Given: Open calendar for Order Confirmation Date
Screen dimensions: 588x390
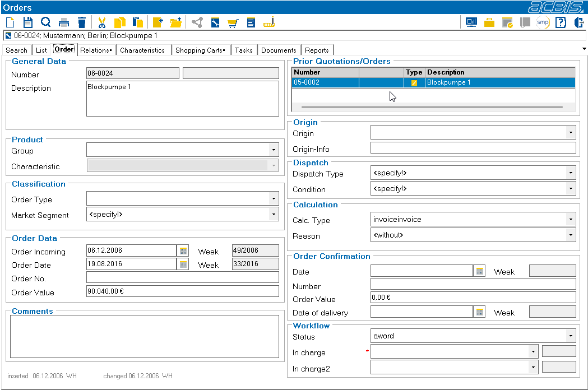Looking at the screenshot, I should point(480,271).
